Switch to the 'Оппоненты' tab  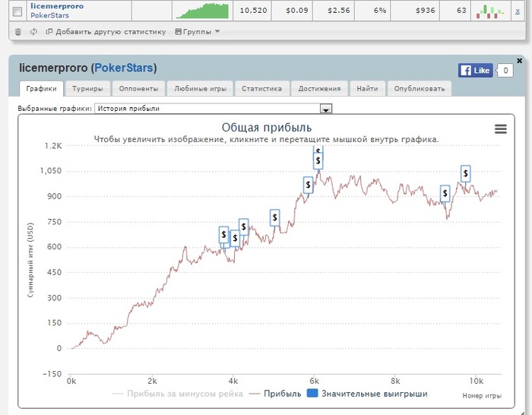tap(138, 89)
